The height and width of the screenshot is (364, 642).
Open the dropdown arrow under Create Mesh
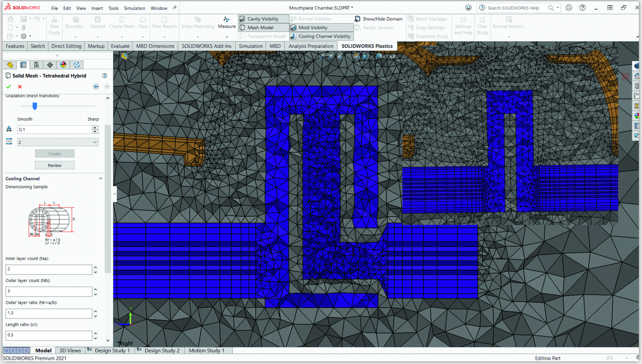[122, 37]
